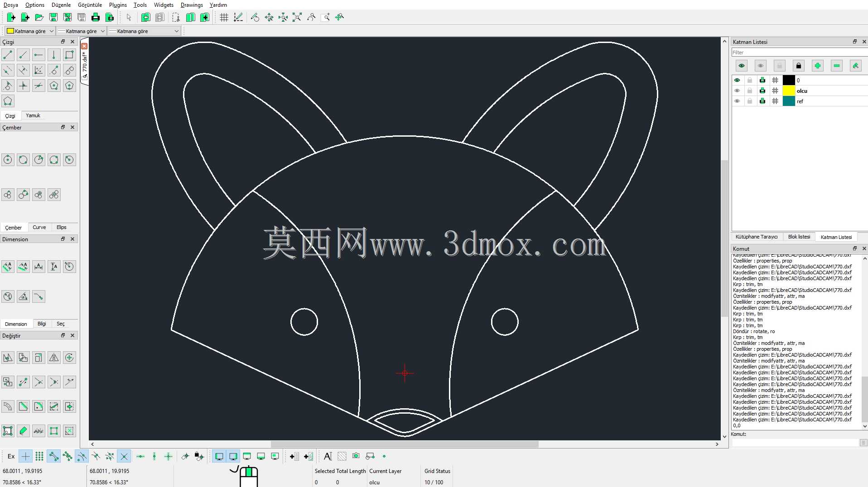Edit layer attributes with pencil button

coord(856,66)
